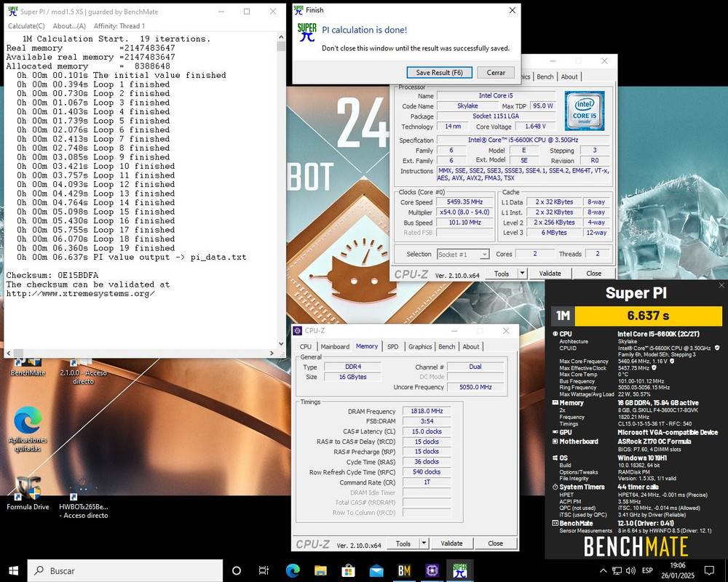Click the Cerrar button in Finish dialog
The height and width of the screenshot is (582, 728).
(x=496, y=73)
